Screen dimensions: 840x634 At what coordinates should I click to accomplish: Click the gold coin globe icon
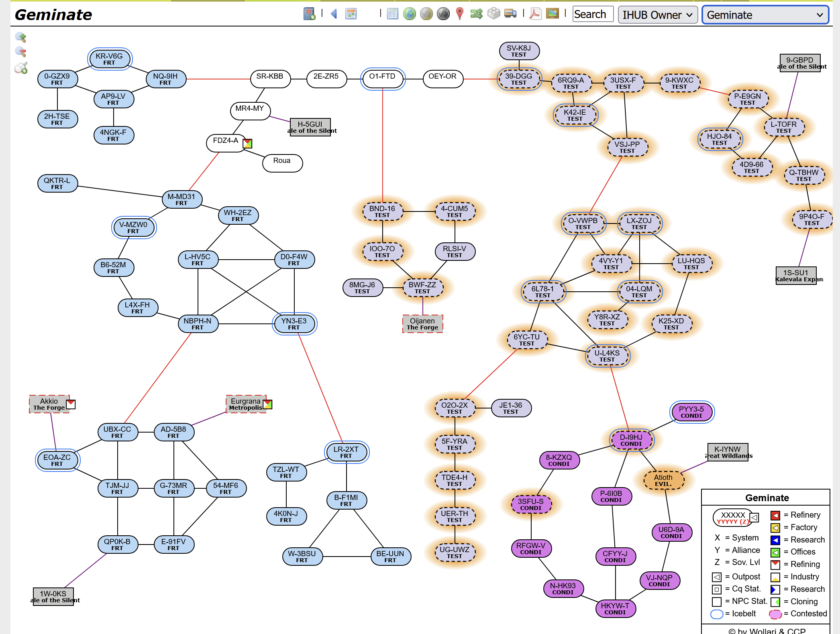[x=426, y=14]
